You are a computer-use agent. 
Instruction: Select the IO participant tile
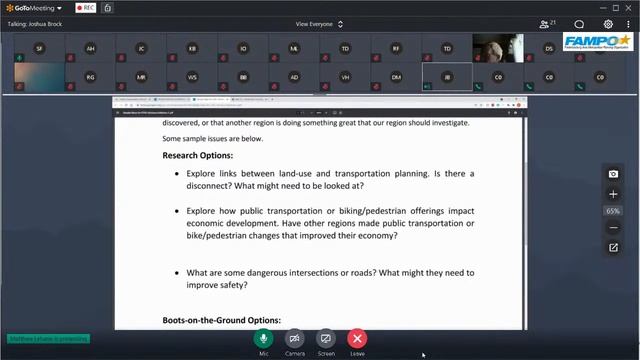tap(243, 49)
